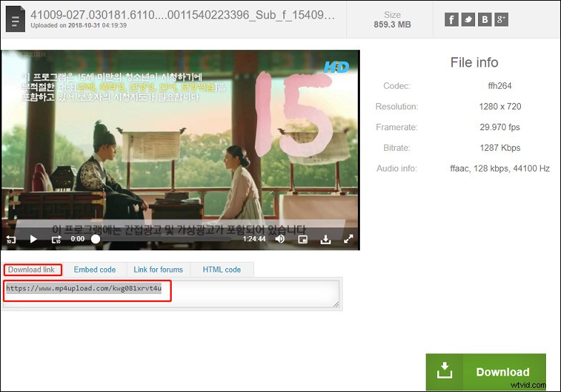Viewport: 561px width, 392px height.
Task: Play the video
Action: (33, 239)
